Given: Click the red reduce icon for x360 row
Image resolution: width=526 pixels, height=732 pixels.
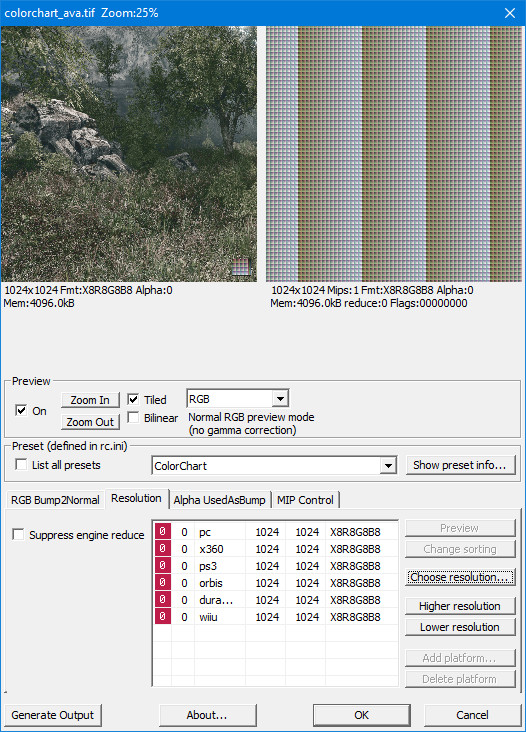Looking at the screenshot, I should [162, 549].
